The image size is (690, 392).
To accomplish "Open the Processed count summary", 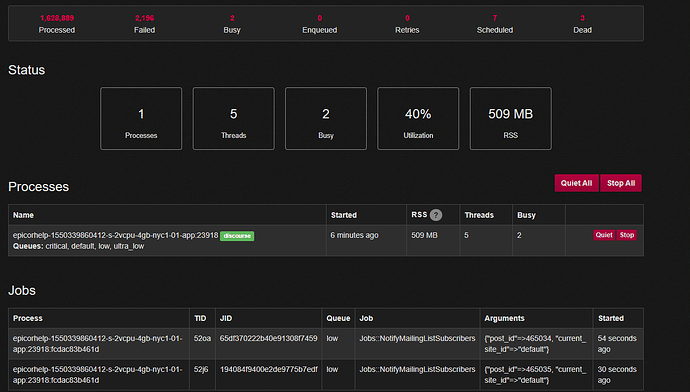I will [x=57, y=24].
